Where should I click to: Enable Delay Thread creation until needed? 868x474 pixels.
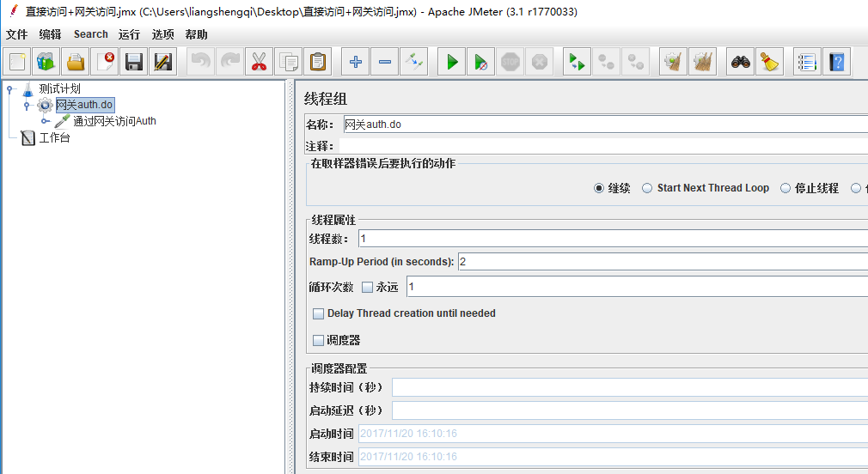click(x=318, y=313)
